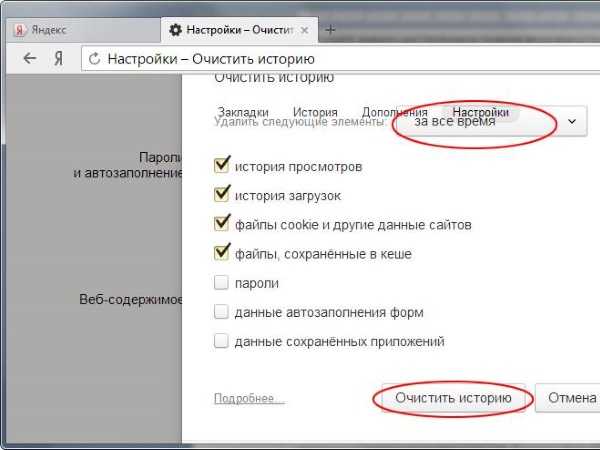This screenshot has width=600, height=450.
Task: Uncheck "история просмотров" checkbox
Action: pos(222,165)
